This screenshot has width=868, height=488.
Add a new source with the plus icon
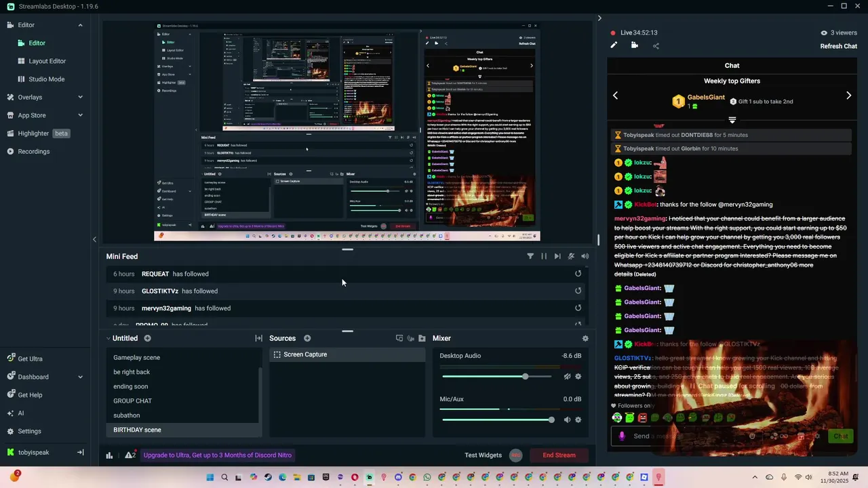click(x=307, y=338)
